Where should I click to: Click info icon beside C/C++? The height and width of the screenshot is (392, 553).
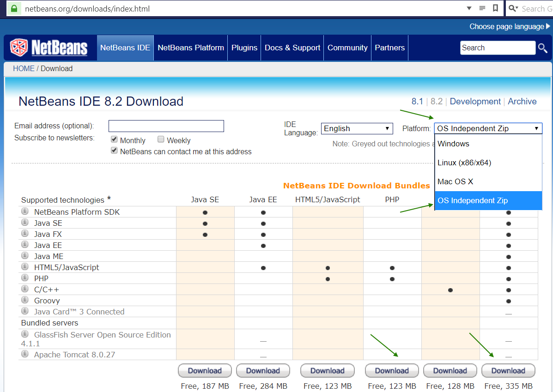tap(24, 289)
